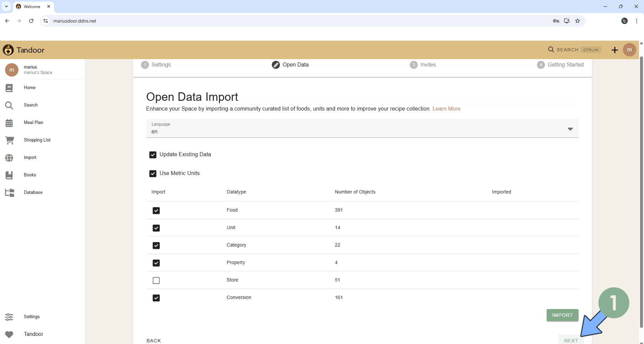Open the Books icon in sidebar
Viewport: 644px width, 344px height.
[9, 175]
